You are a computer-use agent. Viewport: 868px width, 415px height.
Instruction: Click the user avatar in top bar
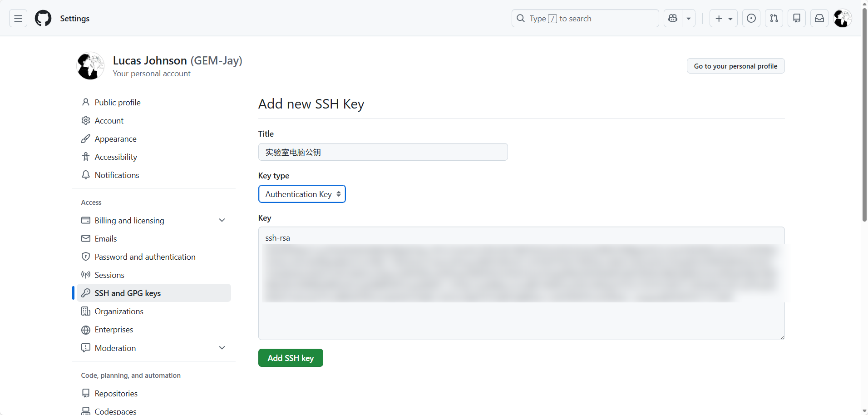click(x=843, y=18)
